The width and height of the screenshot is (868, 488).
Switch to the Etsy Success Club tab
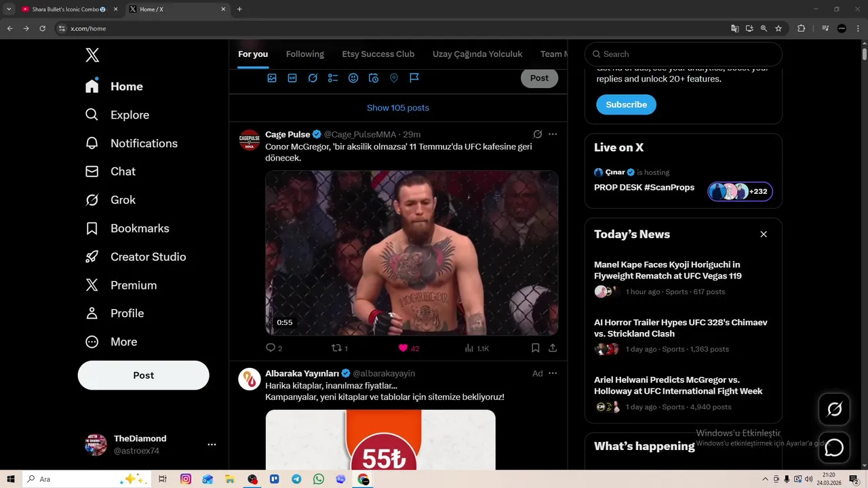[x=378, y=54]
